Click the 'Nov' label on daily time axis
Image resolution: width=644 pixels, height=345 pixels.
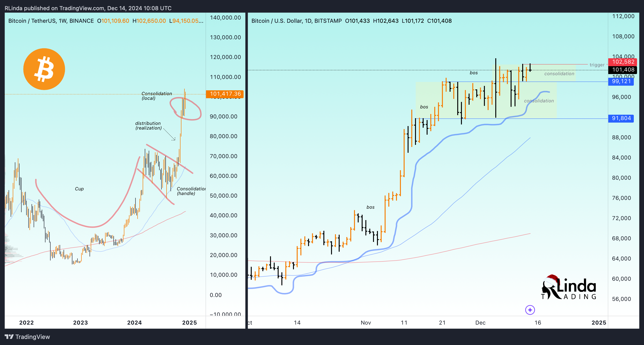tap(366, 322)
